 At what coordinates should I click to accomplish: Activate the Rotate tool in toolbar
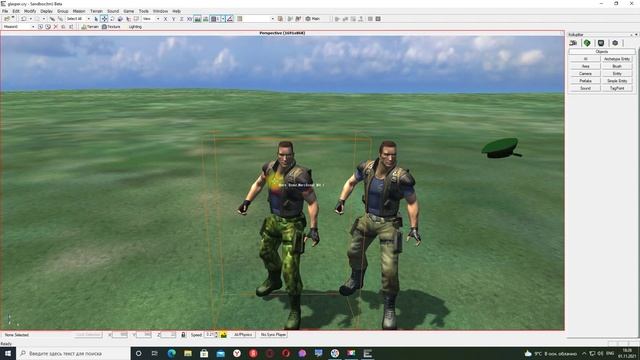point(112,19)
